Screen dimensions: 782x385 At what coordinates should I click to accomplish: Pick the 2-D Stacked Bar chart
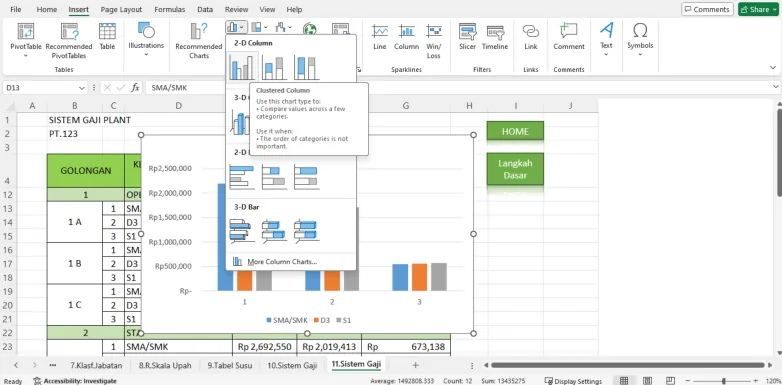(274, 178)
